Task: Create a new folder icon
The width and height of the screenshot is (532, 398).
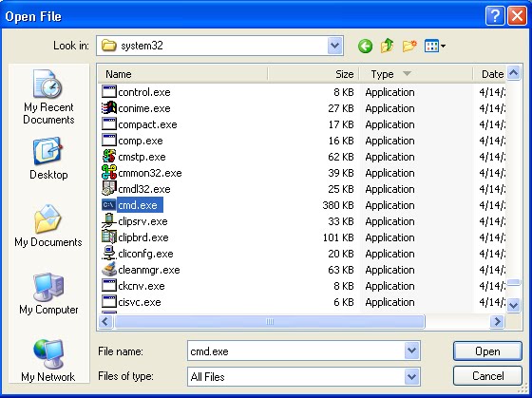Action: (409, 46)
